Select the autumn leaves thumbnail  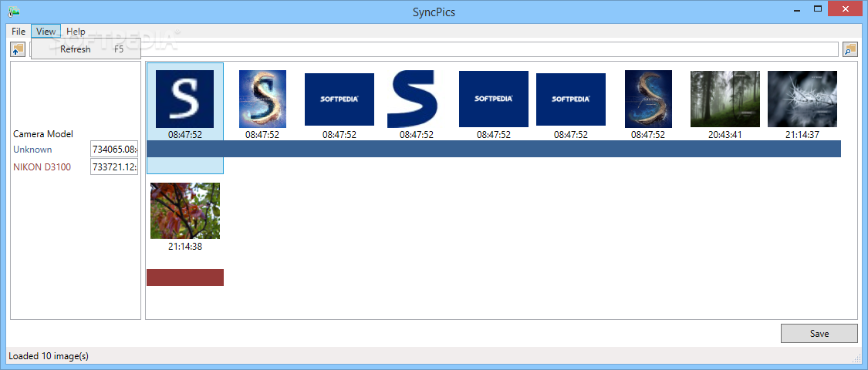pyautogui.click(x=185, y=210)
